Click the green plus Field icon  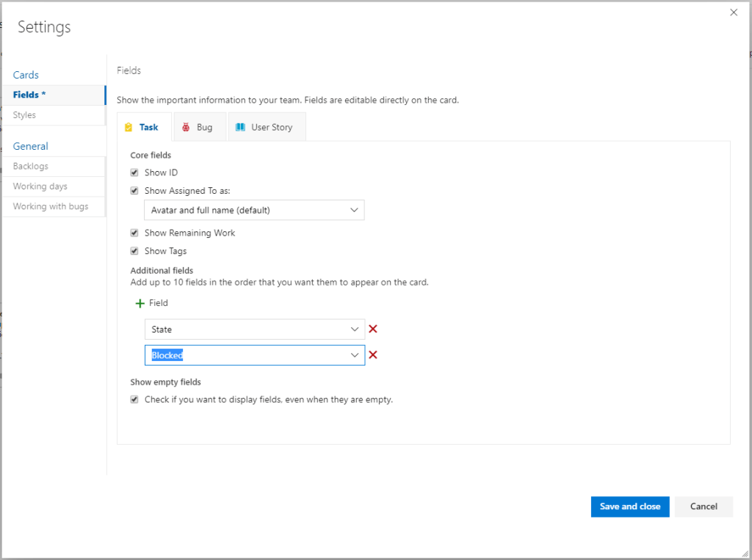coord(140,303)
